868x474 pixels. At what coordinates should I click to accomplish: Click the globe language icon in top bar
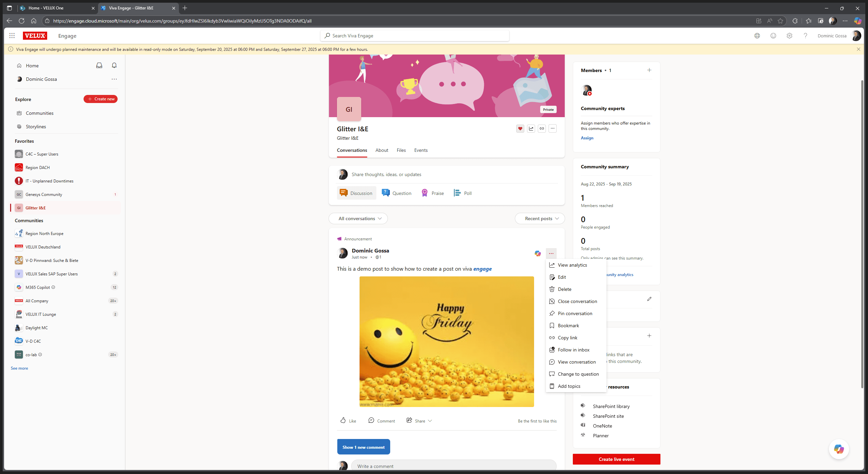tap(757, 36)
